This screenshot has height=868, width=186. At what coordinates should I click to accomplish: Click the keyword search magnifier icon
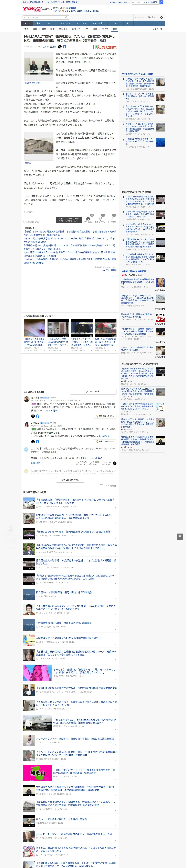(x=66, y=17)
